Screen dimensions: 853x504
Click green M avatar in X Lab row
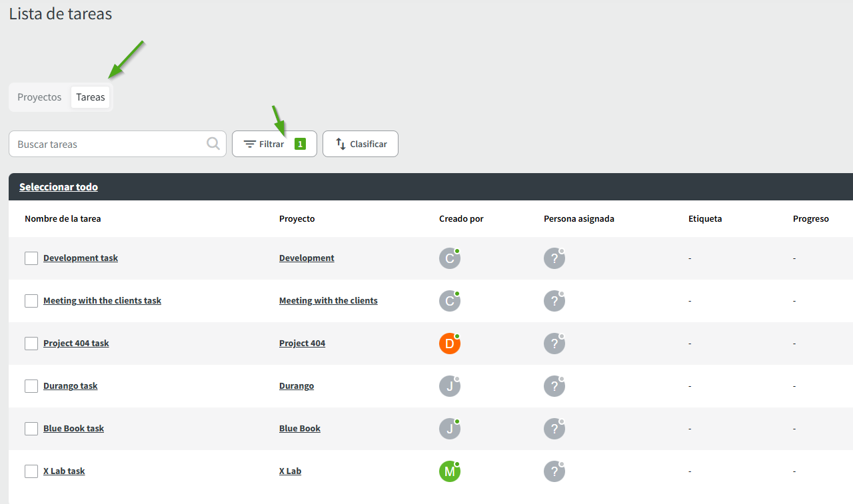tap(450, 471)
